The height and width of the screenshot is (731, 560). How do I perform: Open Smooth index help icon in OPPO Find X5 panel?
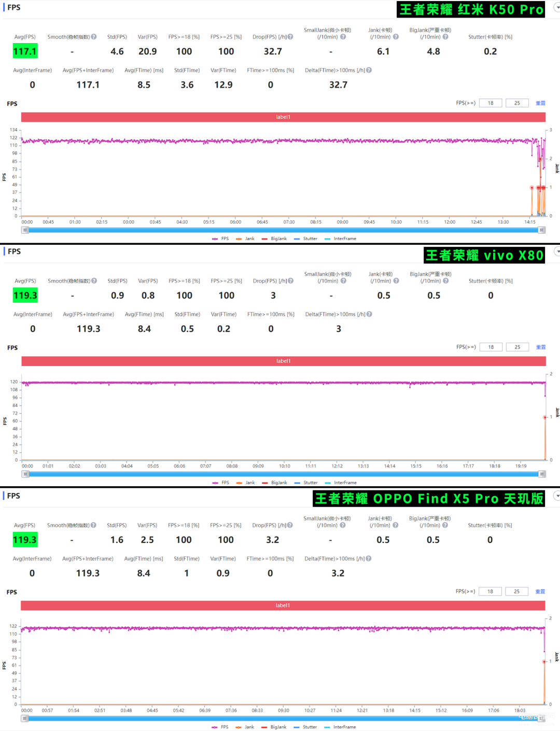(x=93, y=525)
